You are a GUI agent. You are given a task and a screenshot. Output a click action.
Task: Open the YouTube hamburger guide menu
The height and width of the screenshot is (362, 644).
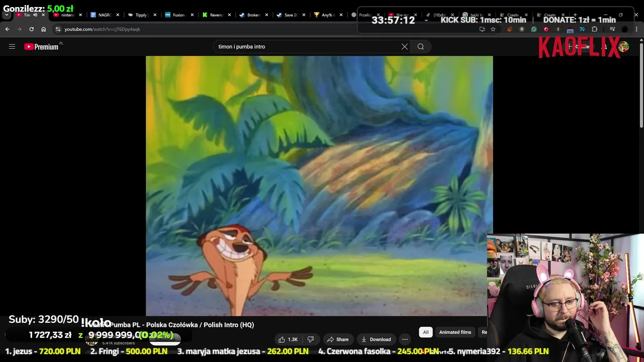[12, 47]
